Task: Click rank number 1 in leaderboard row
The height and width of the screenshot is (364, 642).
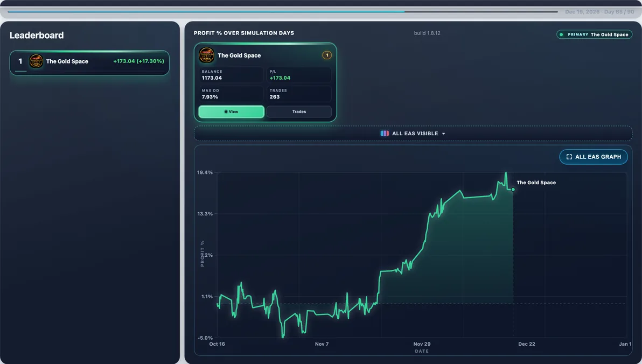Action: point(20,61)
